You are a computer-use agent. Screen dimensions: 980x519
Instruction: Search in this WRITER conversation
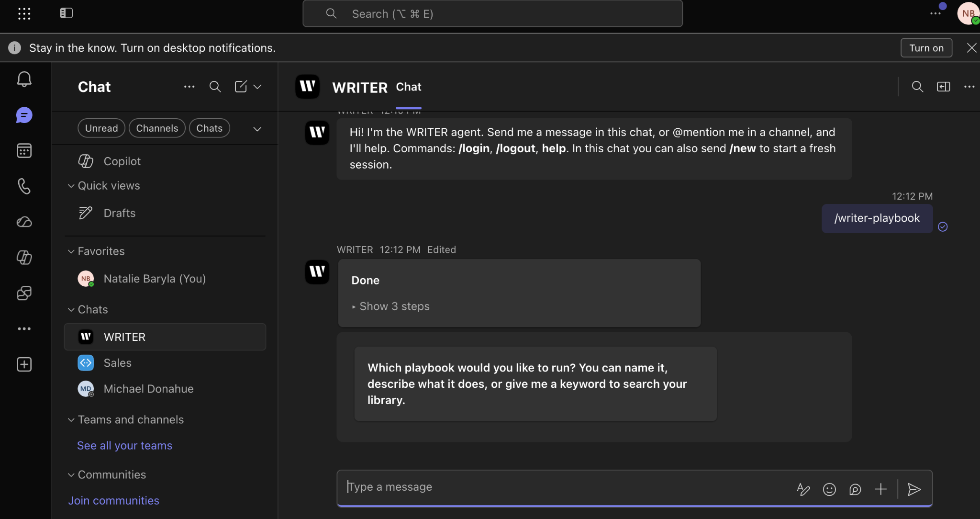(917, 87)
